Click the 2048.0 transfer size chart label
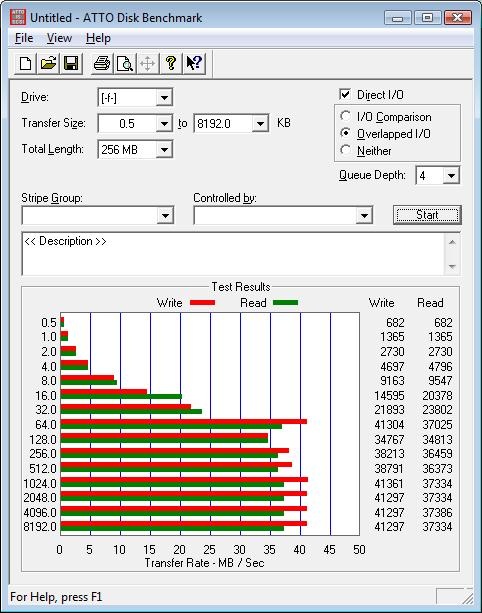 click(x=40, y=498)
